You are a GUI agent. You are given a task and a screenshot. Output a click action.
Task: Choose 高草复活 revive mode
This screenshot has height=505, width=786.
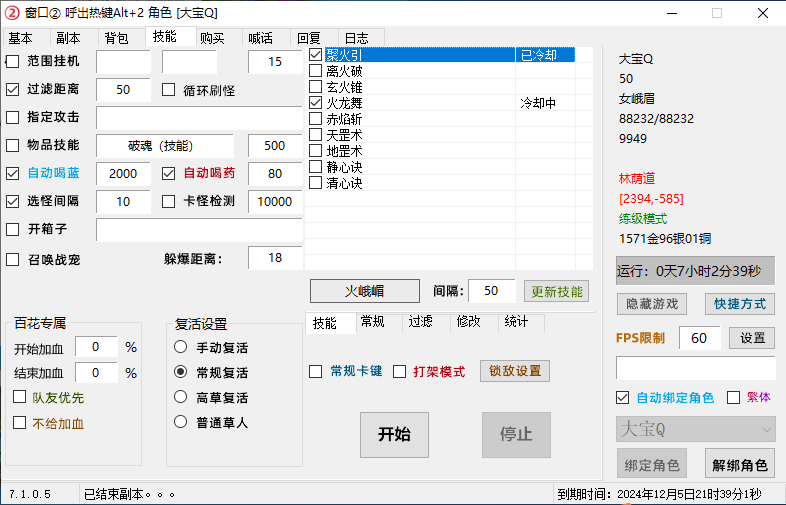[181, 397]
